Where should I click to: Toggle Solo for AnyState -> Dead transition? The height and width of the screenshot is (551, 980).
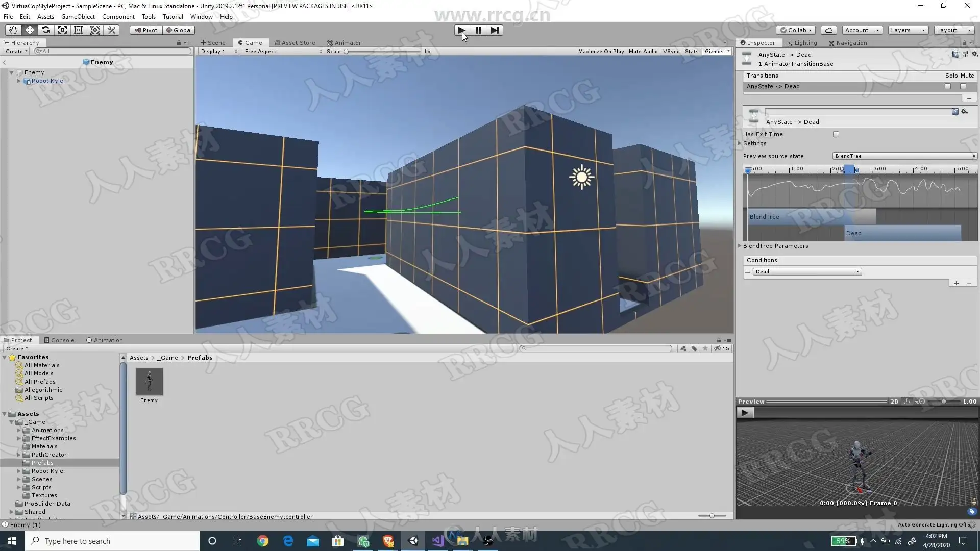(948, 86)
